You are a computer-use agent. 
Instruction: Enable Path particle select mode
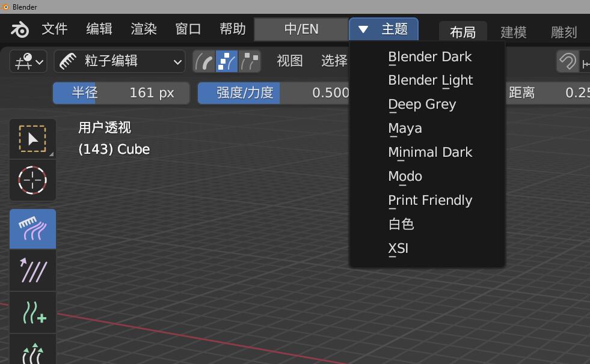pos(204,61)
